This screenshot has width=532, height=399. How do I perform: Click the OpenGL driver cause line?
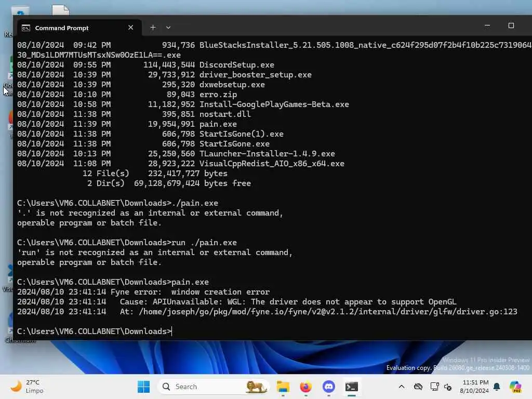pos(237,302)
